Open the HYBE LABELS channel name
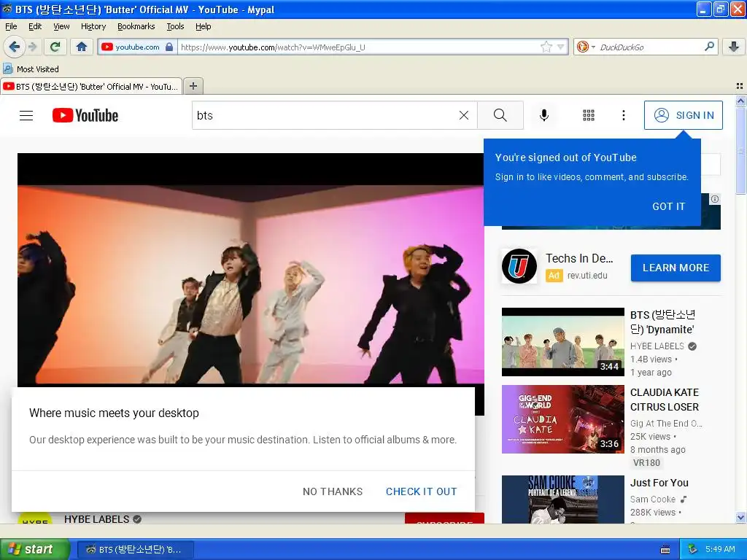The height and width of the screenshot is (560, 747). pos(97,519)
